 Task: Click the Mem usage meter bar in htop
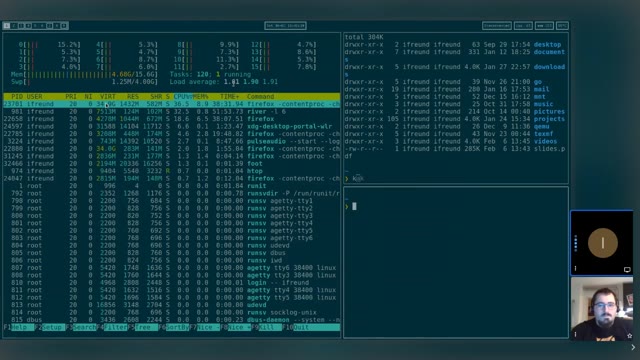[x=84, y=74]
